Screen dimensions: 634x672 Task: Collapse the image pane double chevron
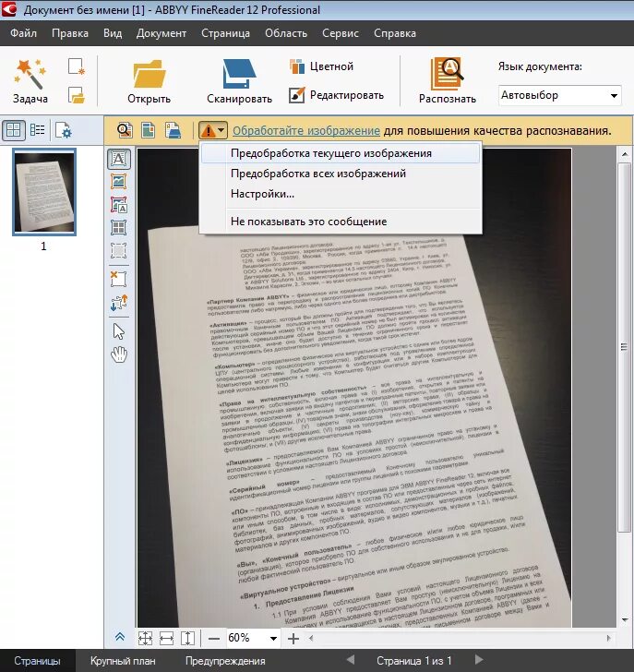coord(120,637)
